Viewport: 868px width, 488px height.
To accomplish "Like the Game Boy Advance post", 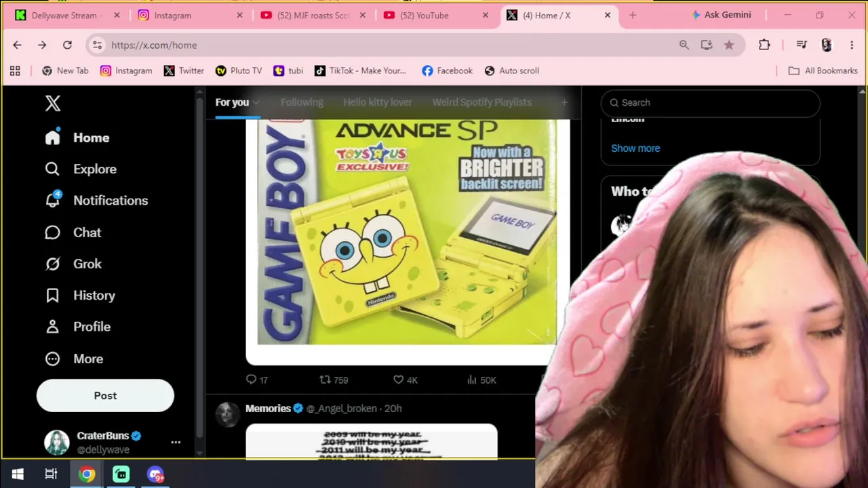I will pos(406,380).
